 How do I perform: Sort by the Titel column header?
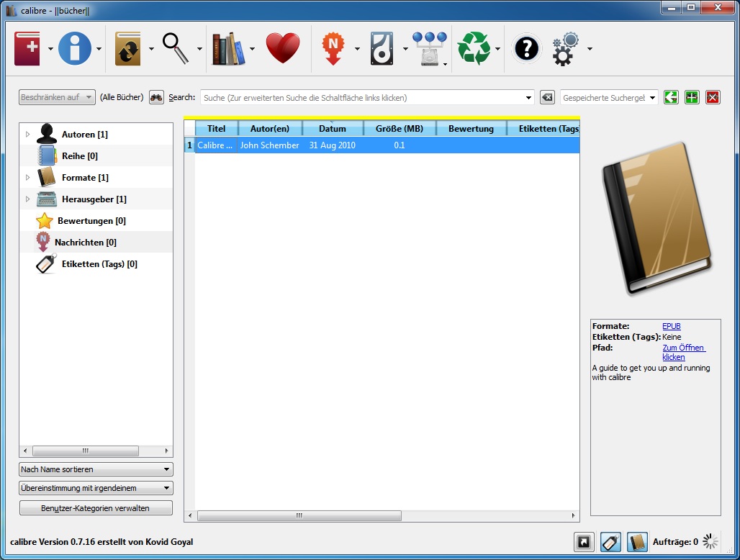(216, 128)
